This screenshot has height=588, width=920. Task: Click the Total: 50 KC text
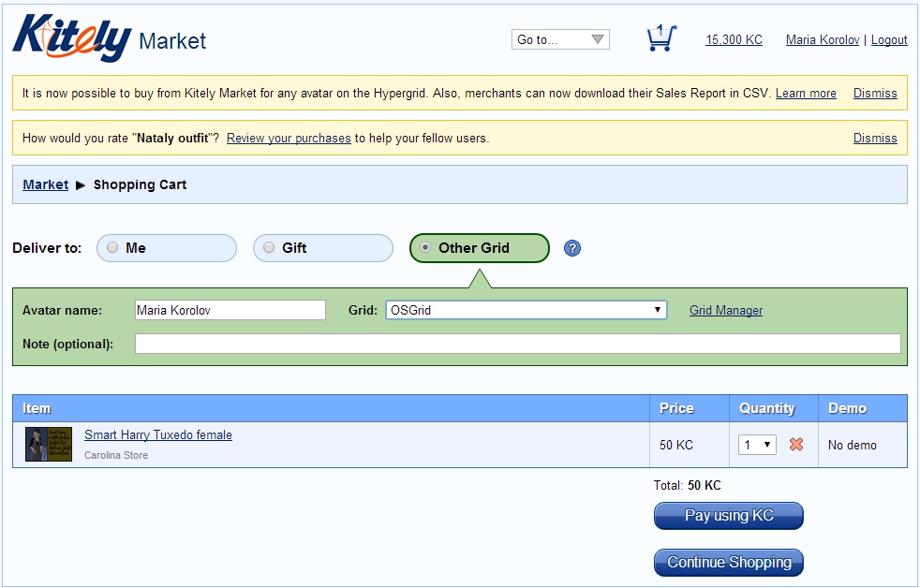687,485
